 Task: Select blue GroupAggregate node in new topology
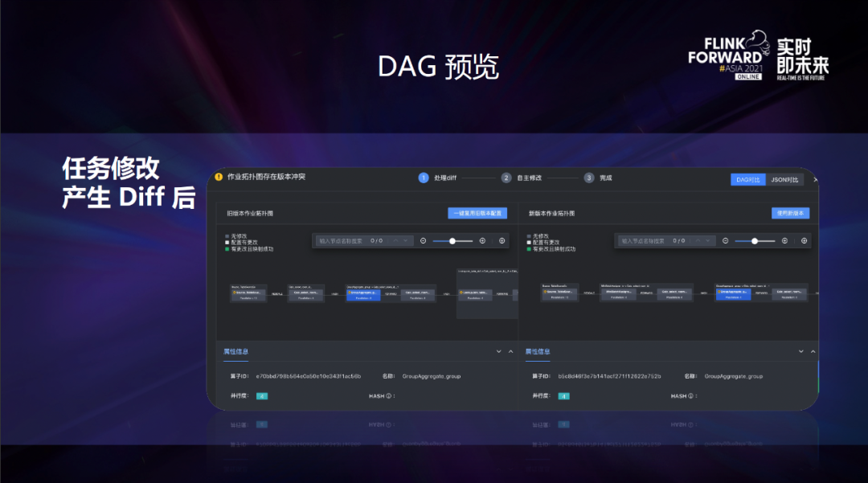pyautogui.click(x=733, y=294)
